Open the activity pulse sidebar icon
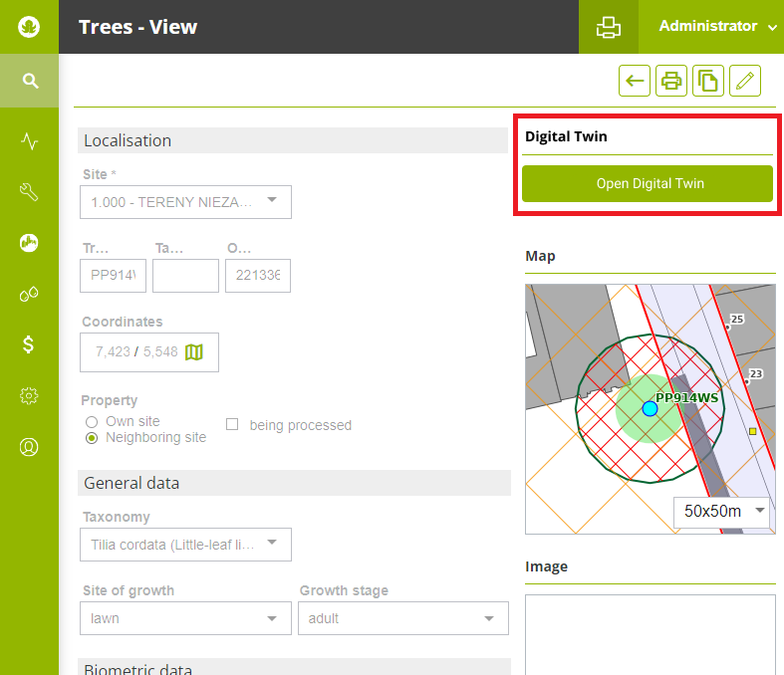784x675 pixels. click(x=30, y=141)
